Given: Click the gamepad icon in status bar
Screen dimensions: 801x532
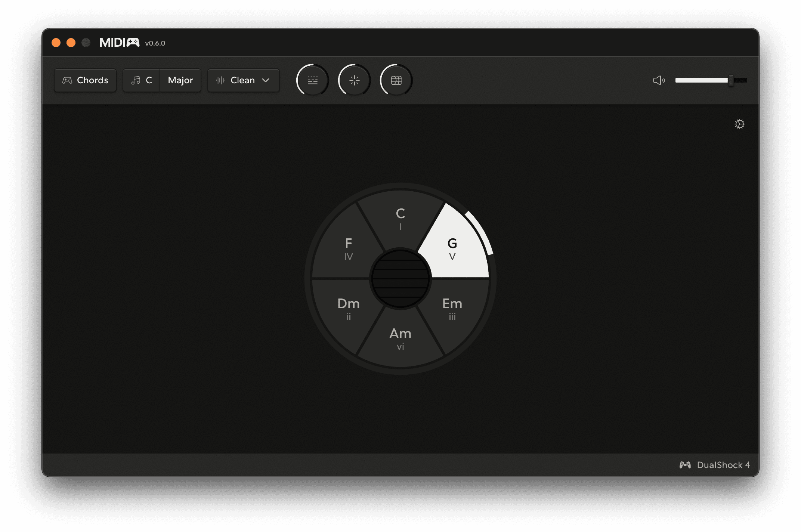Looking at the screenshot, I should [x=685, y=465].
